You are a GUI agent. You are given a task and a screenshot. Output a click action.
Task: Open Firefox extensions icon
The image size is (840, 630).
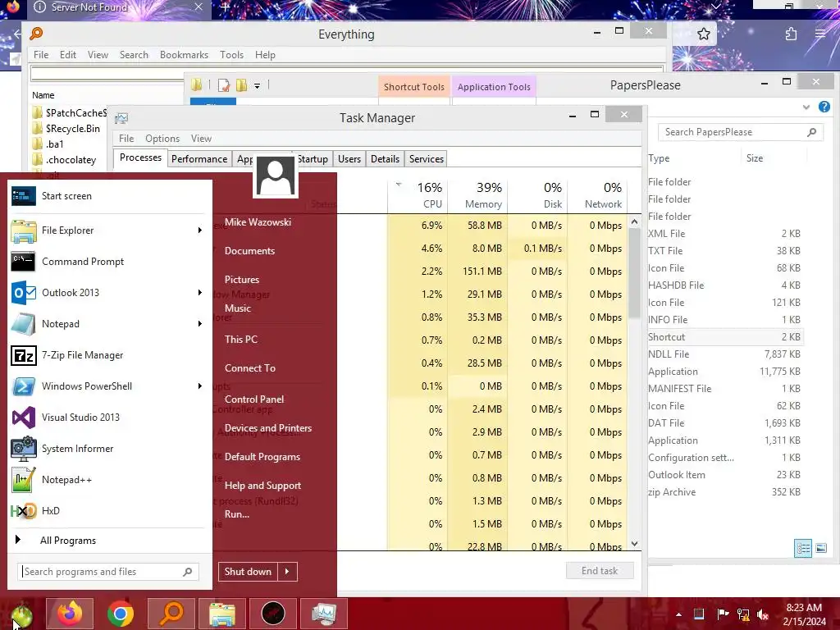(x=792, y=34)
